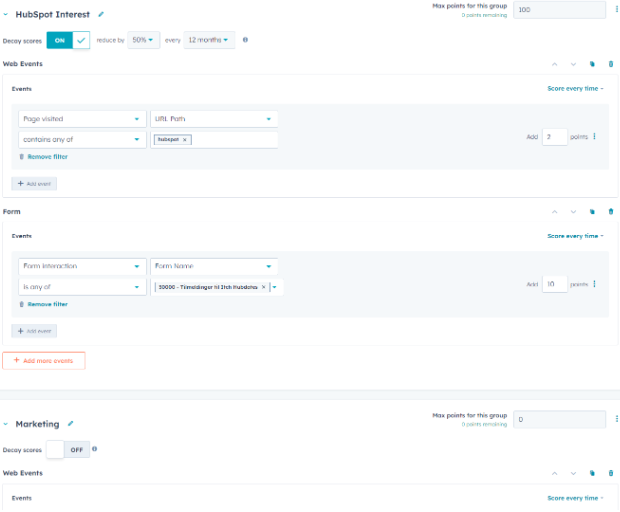
Task: Turn off decay scores for HubSpot Interest
Action: point(68,40)
